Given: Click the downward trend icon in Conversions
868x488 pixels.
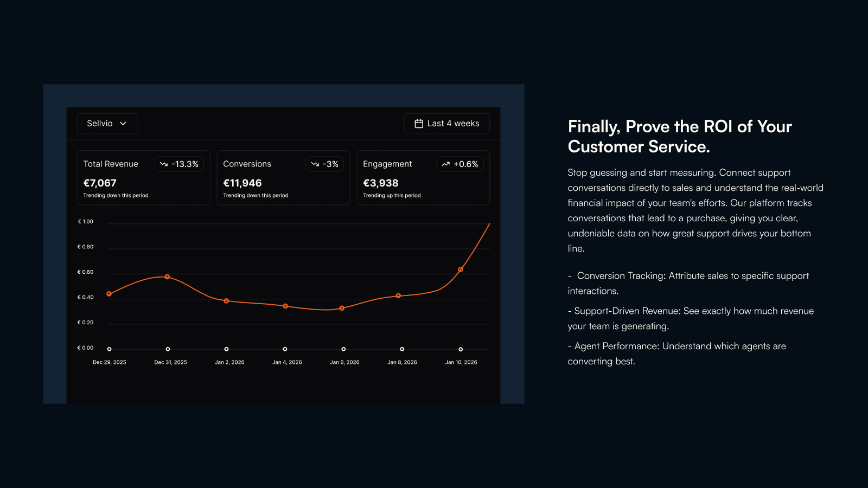Looking at the screenshot, I should (x=315, y=164).
